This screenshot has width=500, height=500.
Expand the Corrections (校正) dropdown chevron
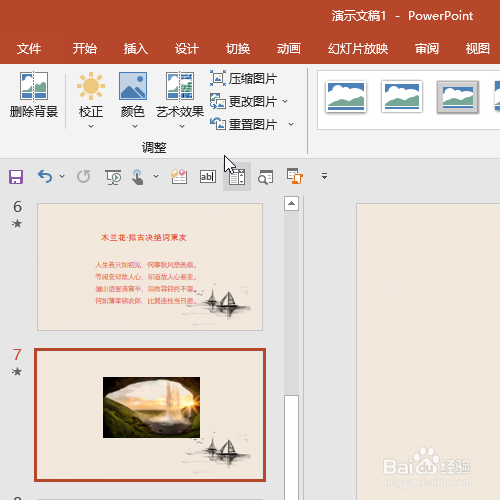[x=91, y=126]
